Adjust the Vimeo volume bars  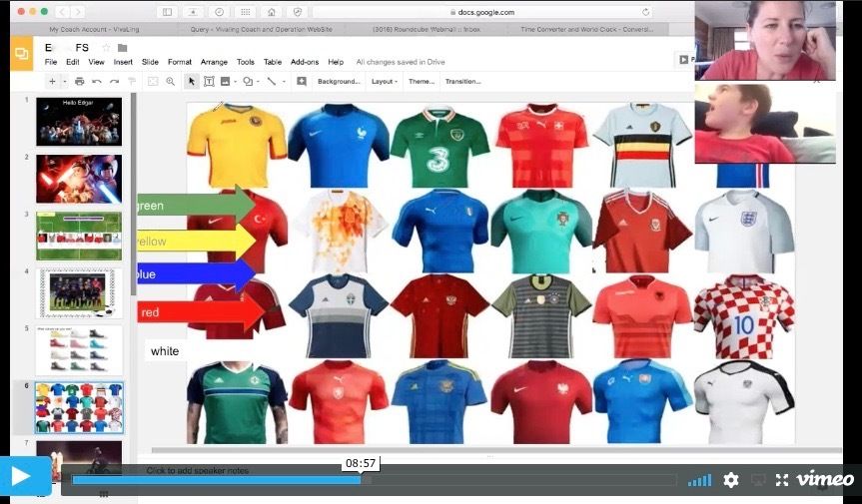pos(699,480)
